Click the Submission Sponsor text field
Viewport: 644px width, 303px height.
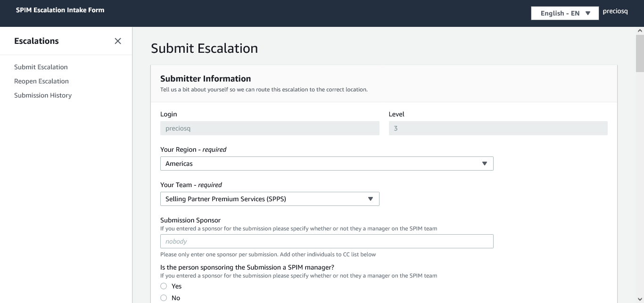coord(327,241)
